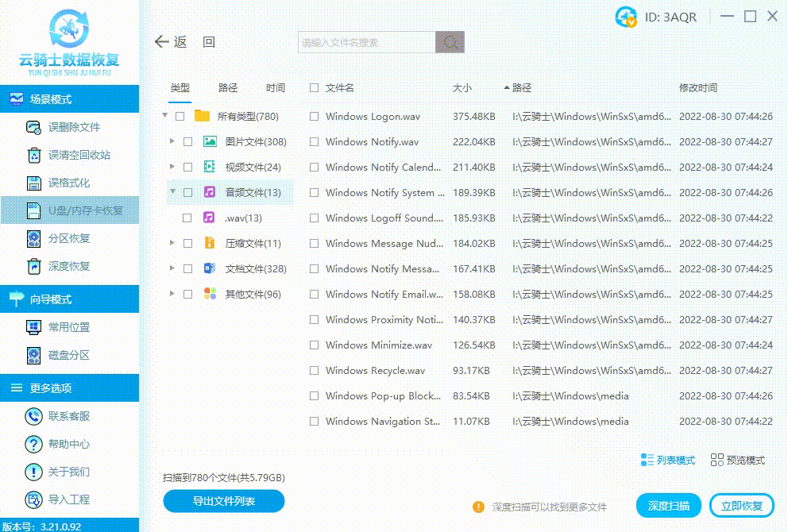Click 导出文件列表 button
788x532 pixels.
point(224,501)
